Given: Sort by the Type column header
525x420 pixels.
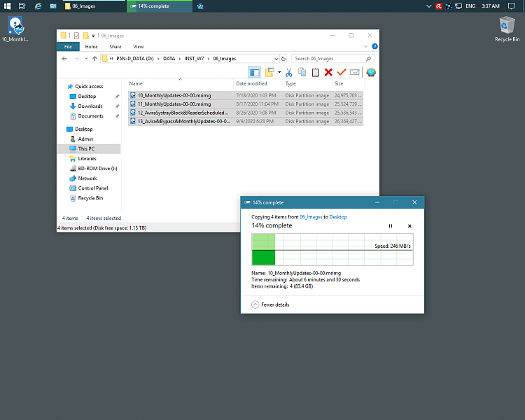Looking at the screenshot, I should click(x=307, y=84).
